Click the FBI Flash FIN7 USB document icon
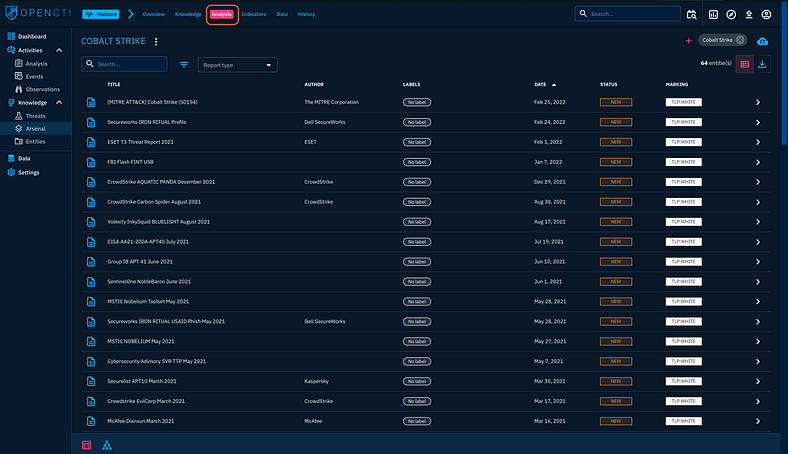788x454 pixels. click(91, 162)
